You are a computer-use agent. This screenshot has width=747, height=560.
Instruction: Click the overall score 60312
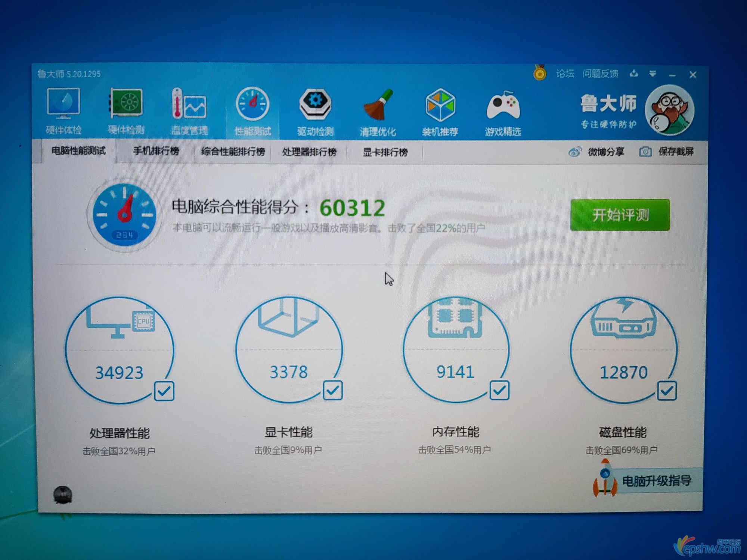[352, 208]
